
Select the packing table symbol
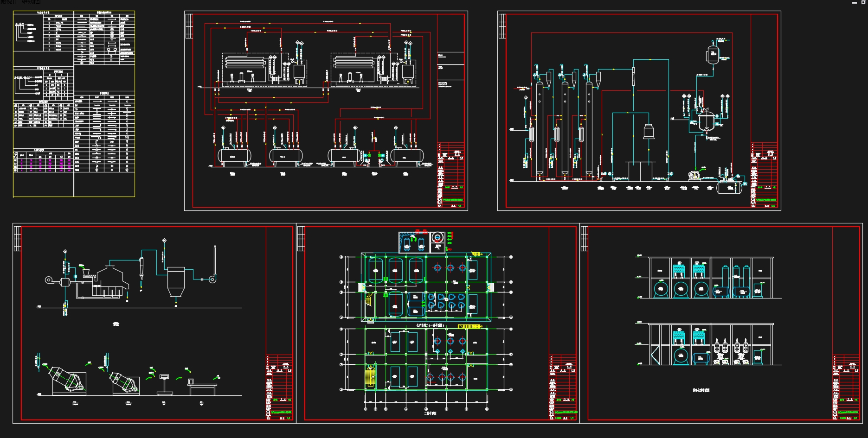tap(202, 387)
